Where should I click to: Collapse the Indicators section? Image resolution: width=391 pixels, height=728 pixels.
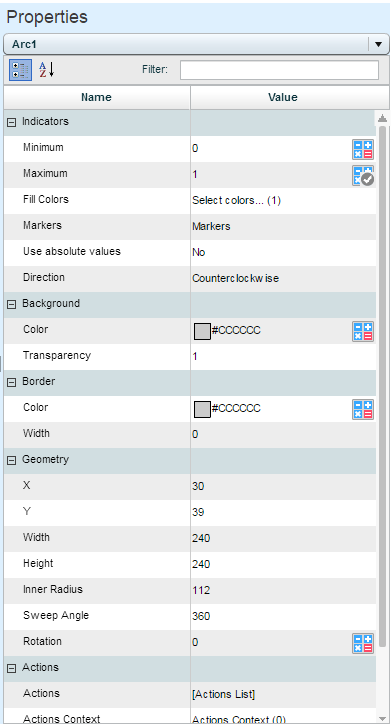12,123
